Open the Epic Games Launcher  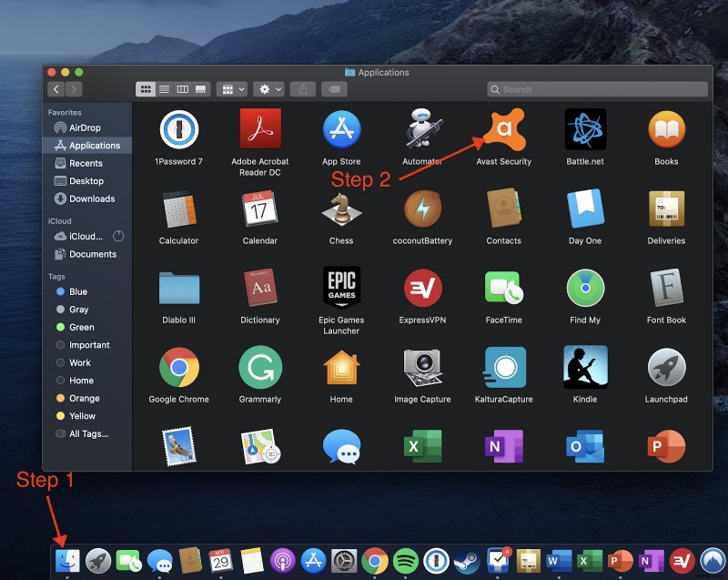[341, 287]
